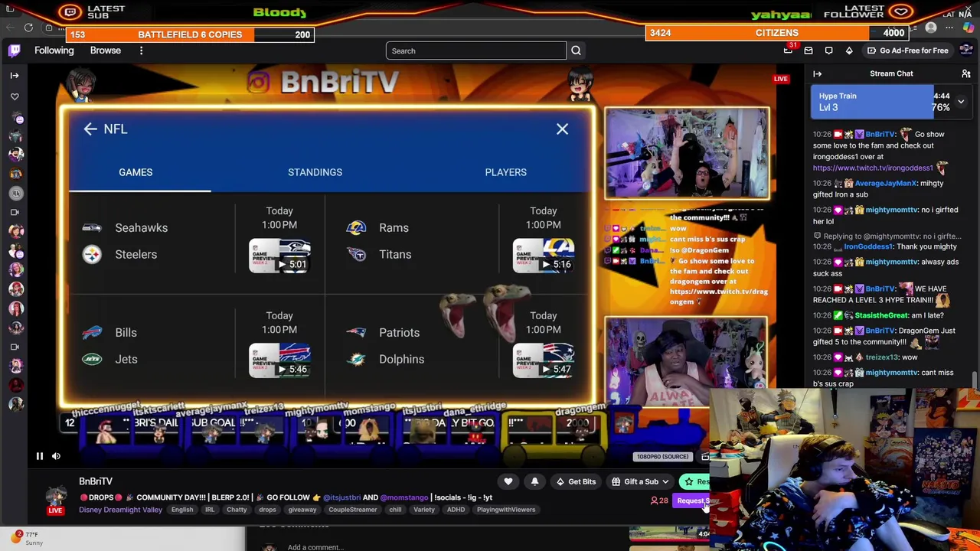Click the IRL tag
This screenshot has height=551, width=980.
coord(210,510)
